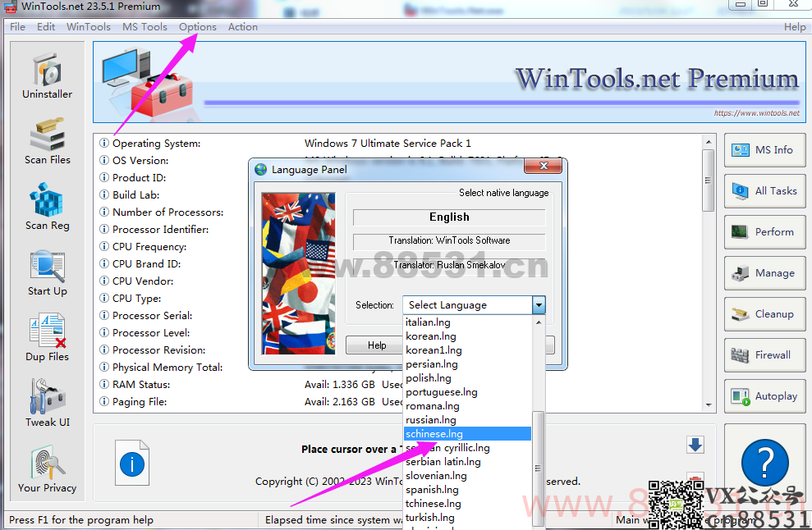The height and width of the screenshot is (530, 812).
Task: Click the wintools.net website link
Action: [757, 113]
